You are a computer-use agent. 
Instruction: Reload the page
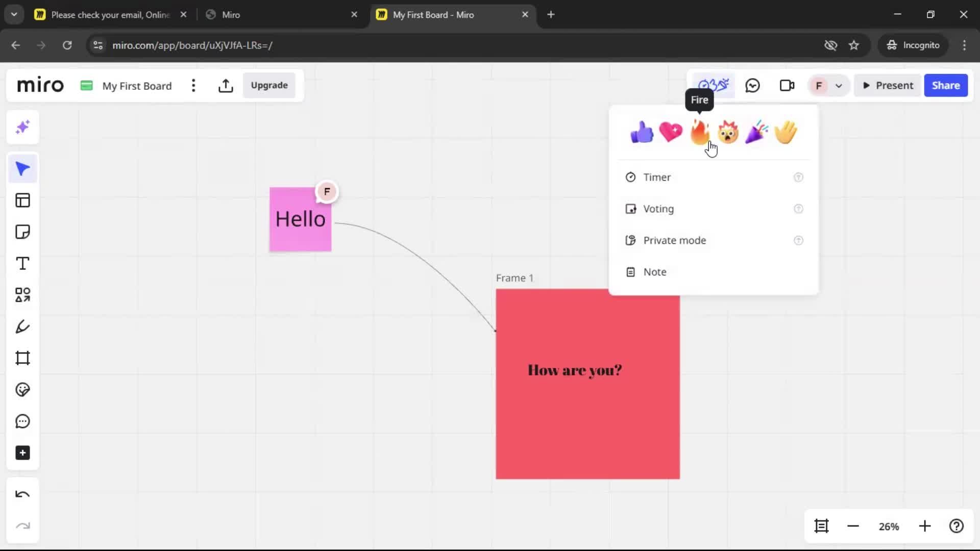(67, 45)
